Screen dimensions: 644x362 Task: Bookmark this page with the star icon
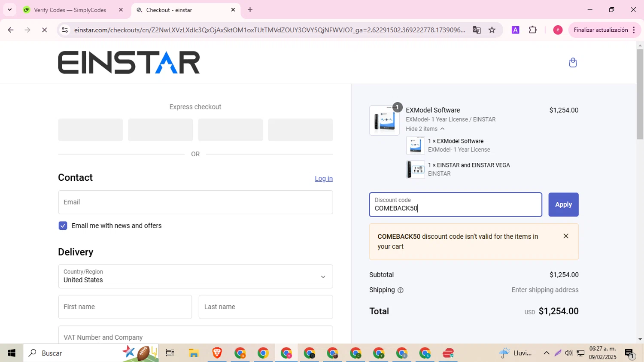click(x=492, y=30)
